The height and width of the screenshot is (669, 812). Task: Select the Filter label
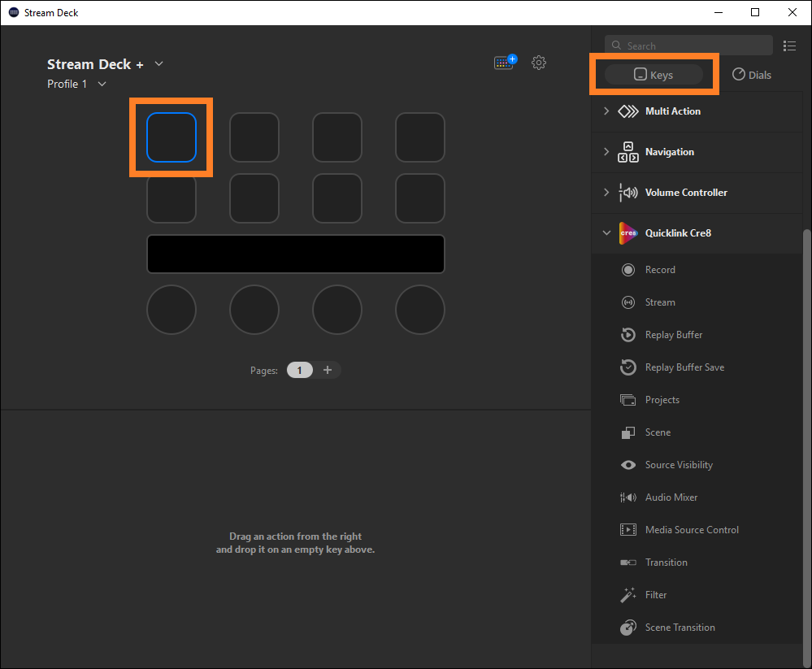[656, 595]
